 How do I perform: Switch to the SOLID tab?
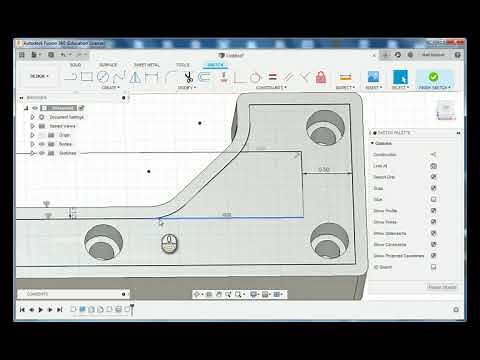[x=75, y=65]
